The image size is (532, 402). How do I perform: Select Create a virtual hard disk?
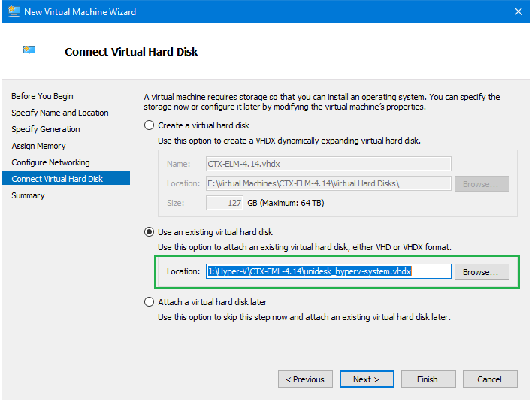pyautogui.click(x=149, y=125)
